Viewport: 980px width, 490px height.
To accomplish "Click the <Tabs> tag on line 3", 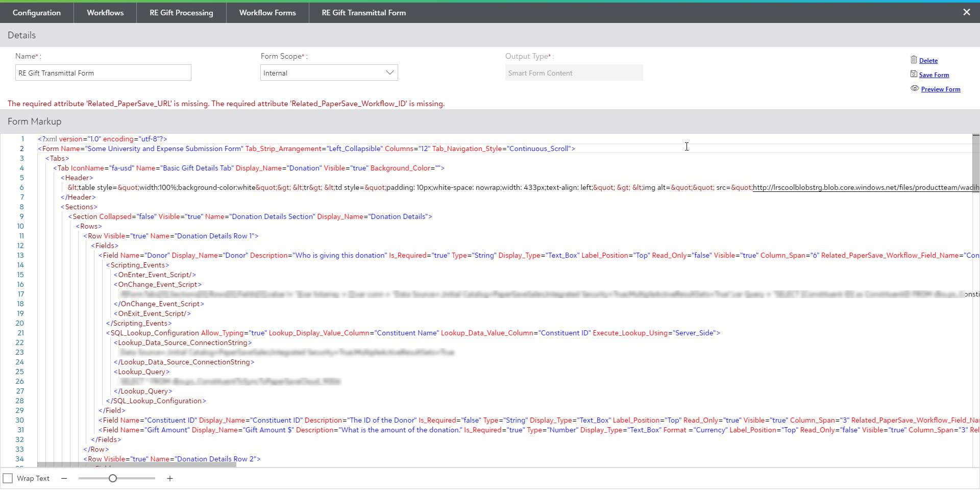I will [x=57, y=158].
